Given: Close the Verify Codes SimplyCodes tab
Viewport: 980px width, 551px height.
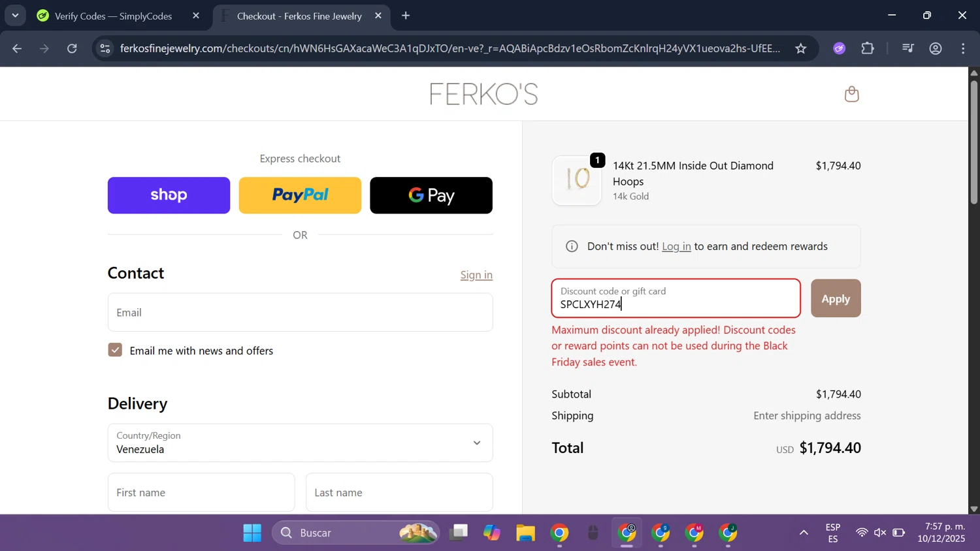Looking at the screenshot, I should pyautogui.click(x=196, y=16).
